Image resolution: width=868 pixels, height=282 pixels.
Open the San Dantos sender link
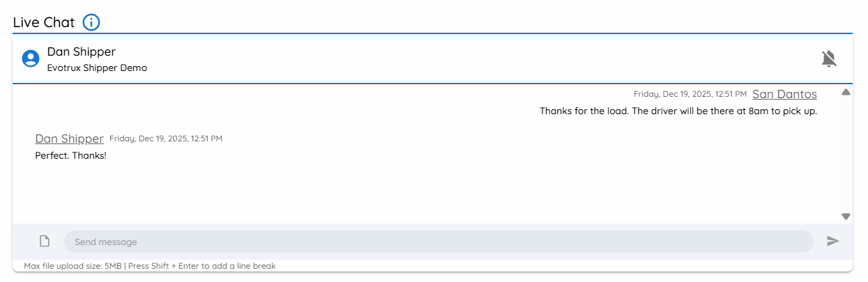[x=784, y=94]
